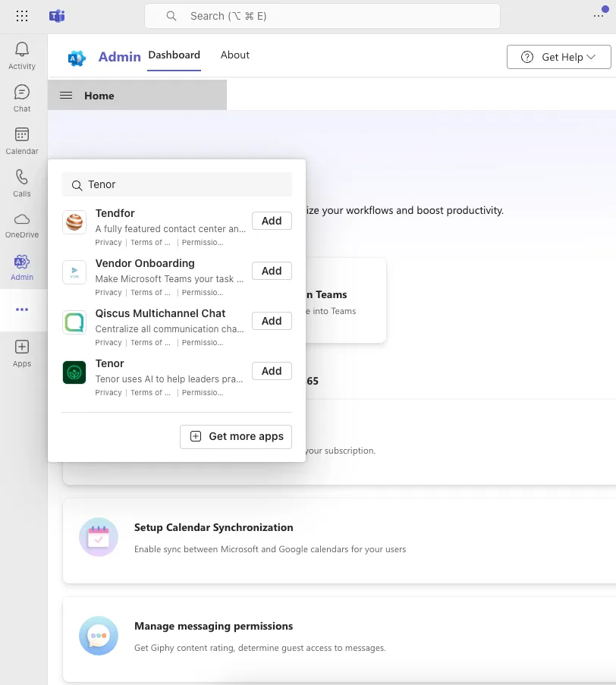Open the Qiscus Multichannel Chat title
The image size is (616, 685).
(x=160, y=313)
